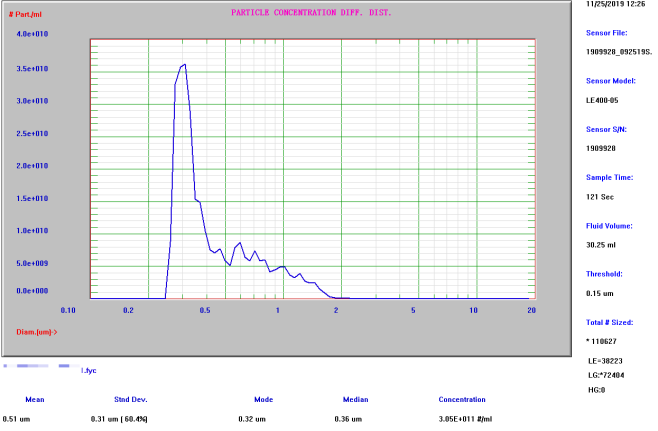Image resolution: width=658 pixels, height=431 pixels.
Task: Select the Total # Sized label
Action: [x=611, y=321]
